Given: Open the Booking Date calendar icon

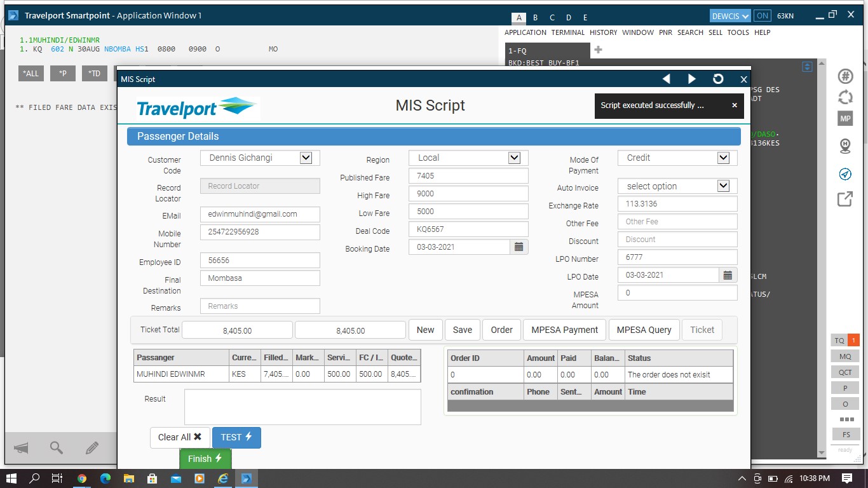Looking at the screenshot, I should point(519,247).
